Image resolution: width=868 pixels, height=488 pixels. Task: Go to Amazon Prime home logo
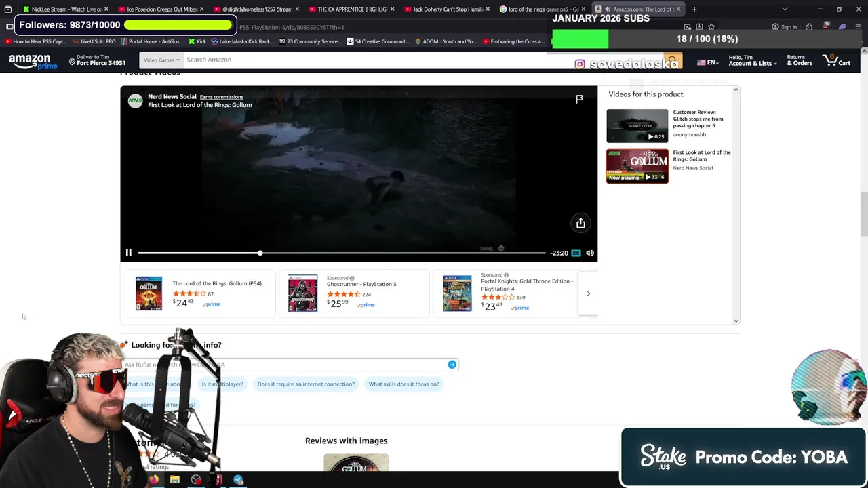tap(33, 62)
